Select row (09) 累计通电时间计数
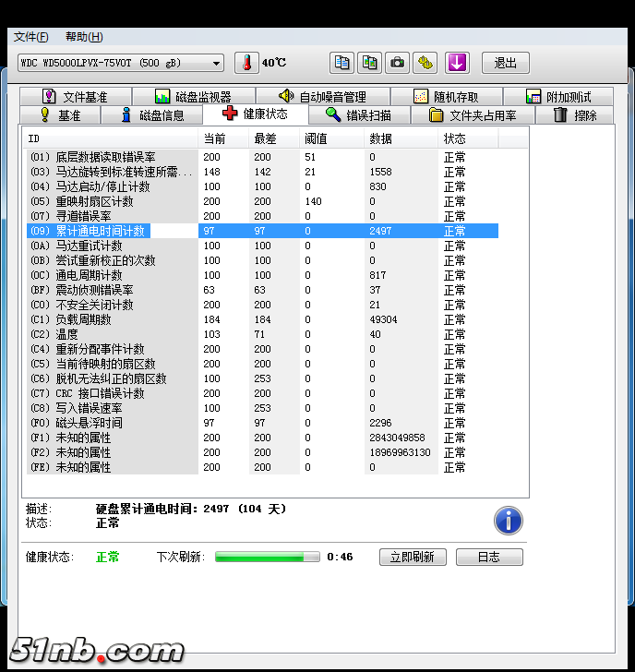 coord(262,231)
